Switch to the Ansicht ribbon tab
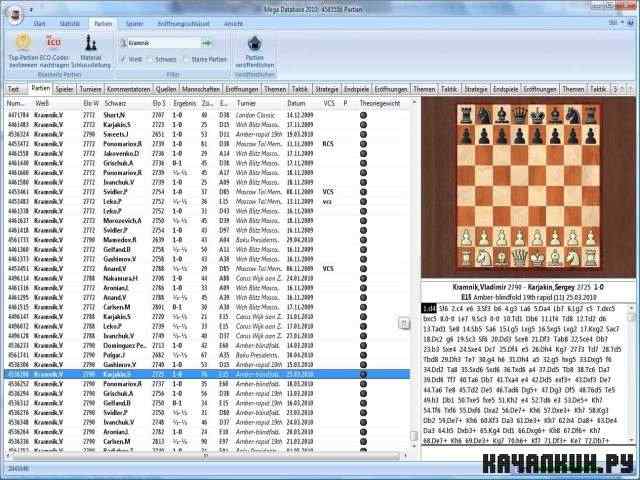 pos(233,24)
